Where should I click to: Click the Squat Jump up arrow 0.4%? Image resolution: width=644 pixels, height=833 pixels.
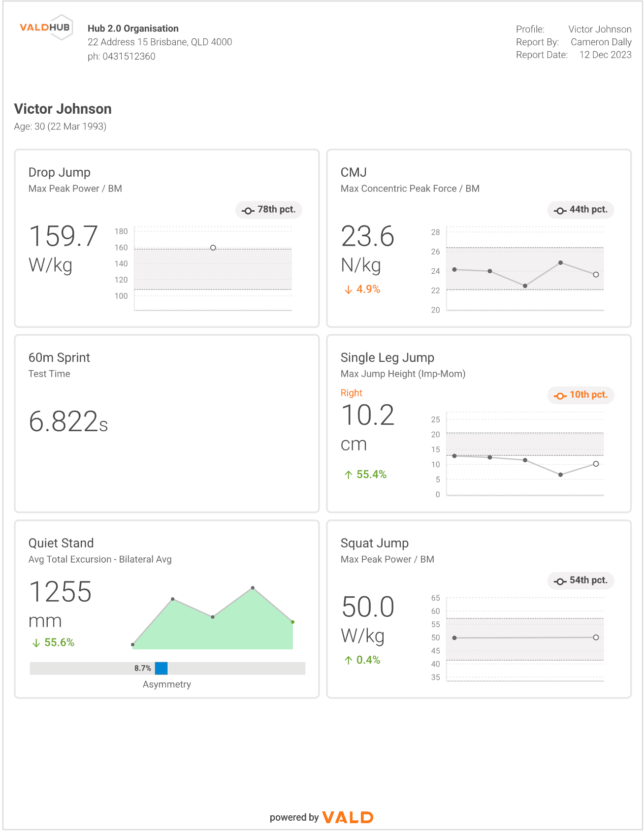(x=362, y=660)
